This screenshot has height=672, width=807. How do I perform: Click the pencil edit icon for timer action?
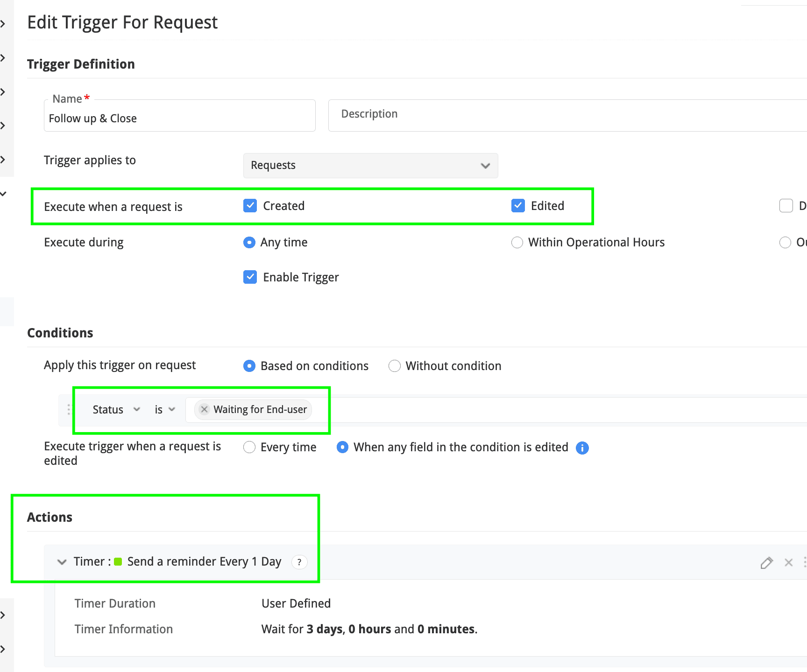pyautogui.click(x=766, y=563)
